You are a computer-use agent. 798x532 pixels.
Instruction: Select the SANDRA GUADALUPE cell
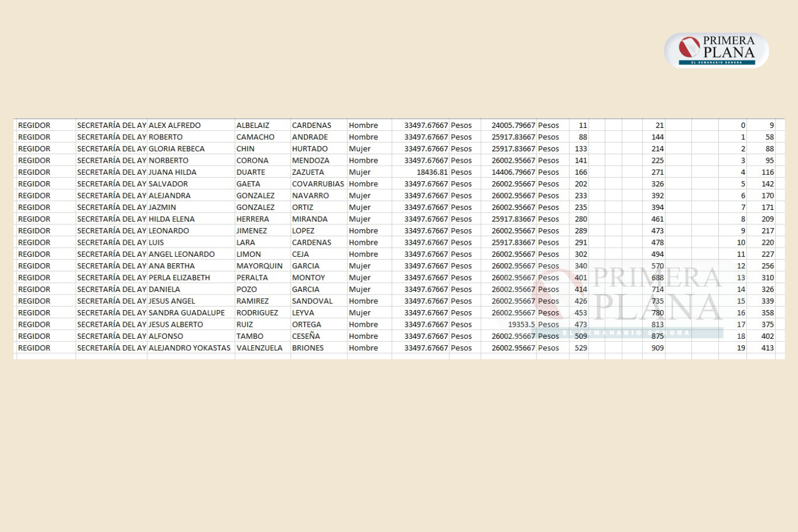(x=186, y=313)
